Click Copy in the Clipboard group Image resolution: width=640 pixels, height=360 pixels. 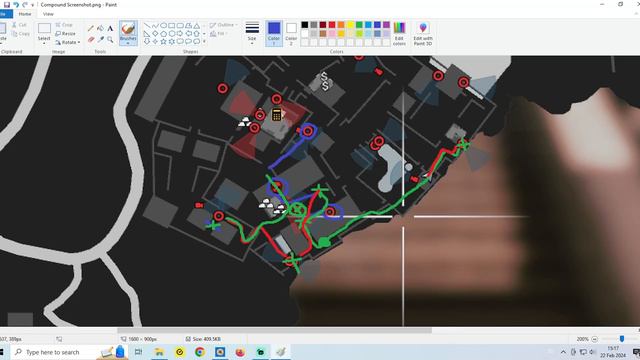click(x=20, y=34)
